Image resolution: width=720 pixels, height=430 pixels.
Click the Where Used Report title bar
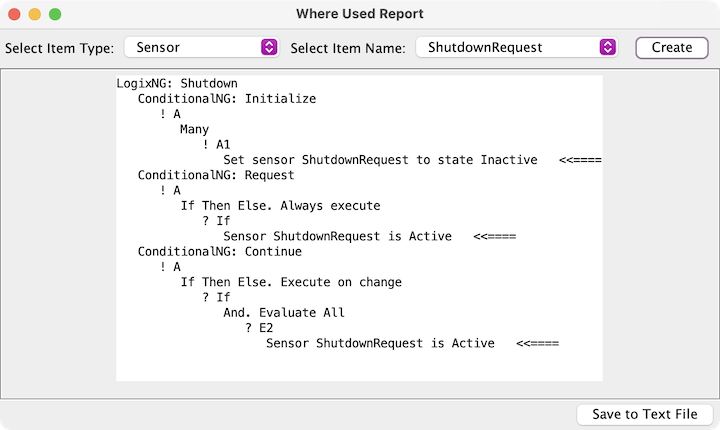(360, 15)
